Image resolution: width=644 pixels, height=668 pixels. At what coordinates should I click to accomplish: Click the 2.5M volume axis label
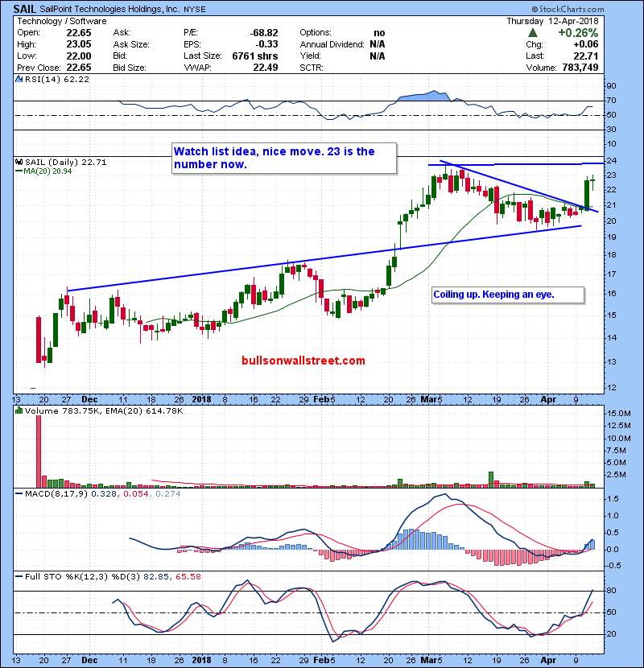617,475
